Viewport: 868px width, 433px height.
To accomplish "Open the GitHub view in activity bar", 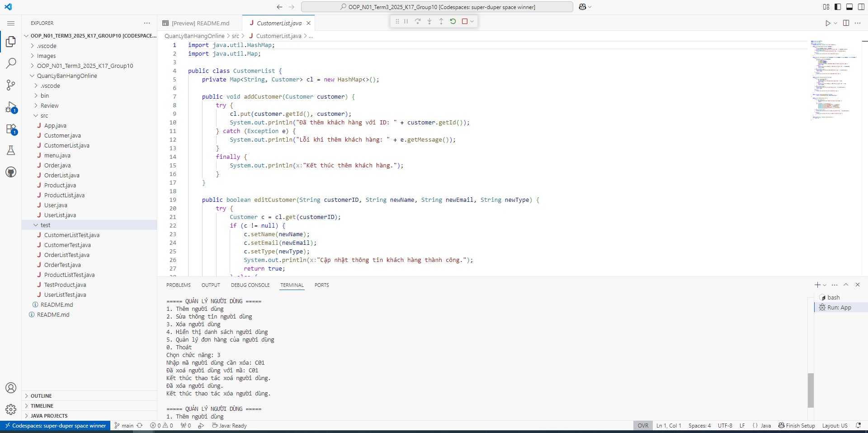I will 11,172.
